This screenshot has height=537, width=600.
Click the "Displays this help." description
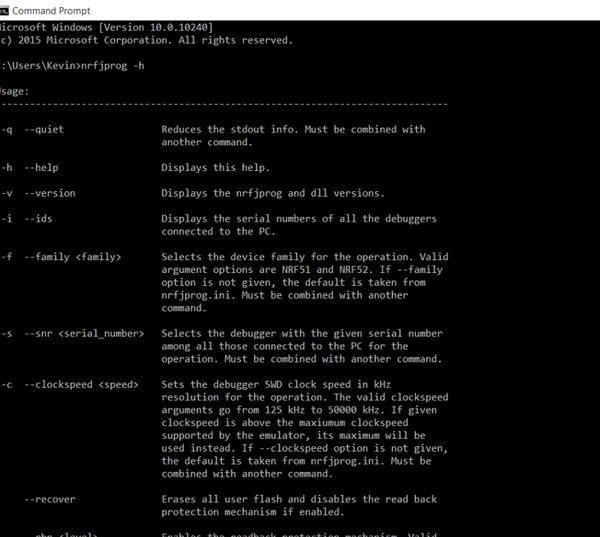pos(215,168)
